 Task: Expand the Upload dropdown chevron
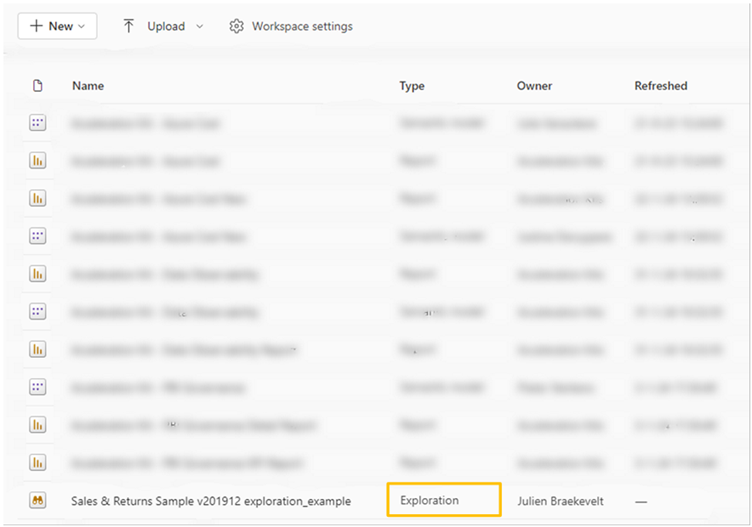[200, 26]
